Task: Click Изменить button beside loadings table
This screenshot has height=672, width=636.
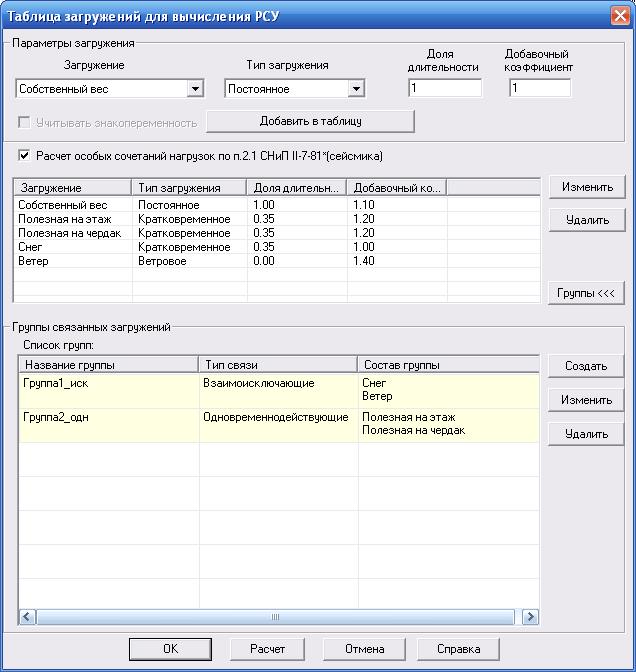Action: 587,187
